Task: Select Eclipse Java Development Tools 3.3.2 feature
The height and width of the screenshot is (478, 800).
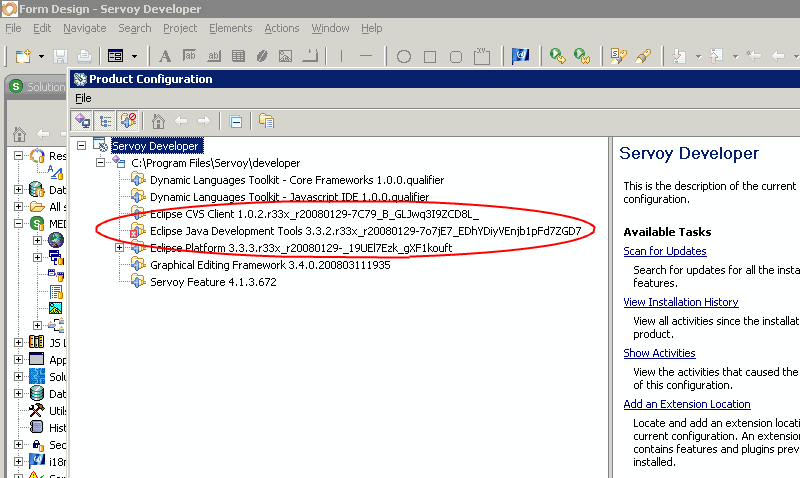Action: 365,231
